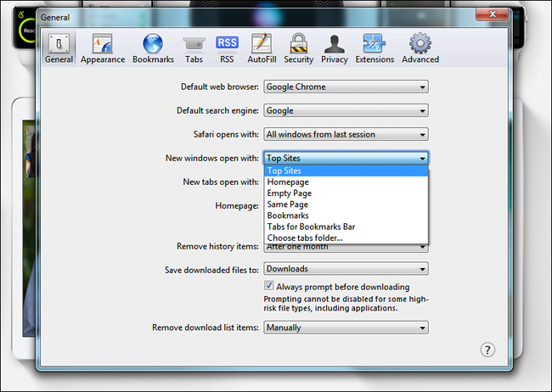Open the Privacy preferences pane
The width and height of the screenshot is (552, 392).
335,48
